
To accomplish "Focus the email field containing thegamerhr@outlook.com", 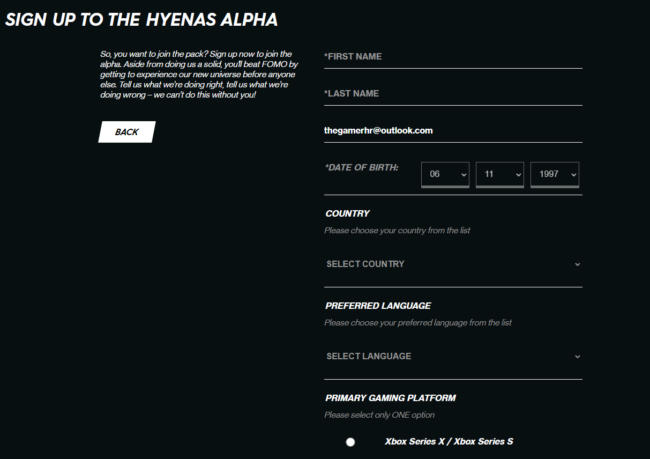I will point(452,130).
